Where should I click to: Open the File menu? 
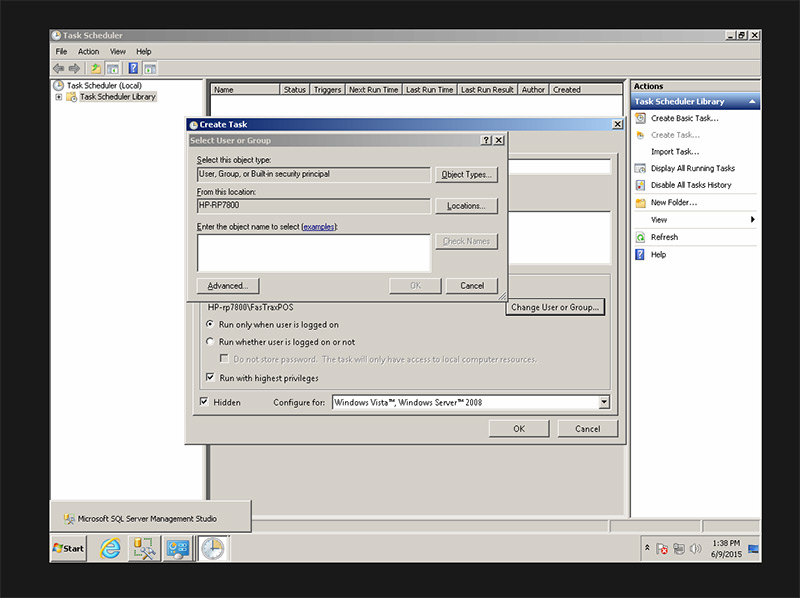pos(61,52)
